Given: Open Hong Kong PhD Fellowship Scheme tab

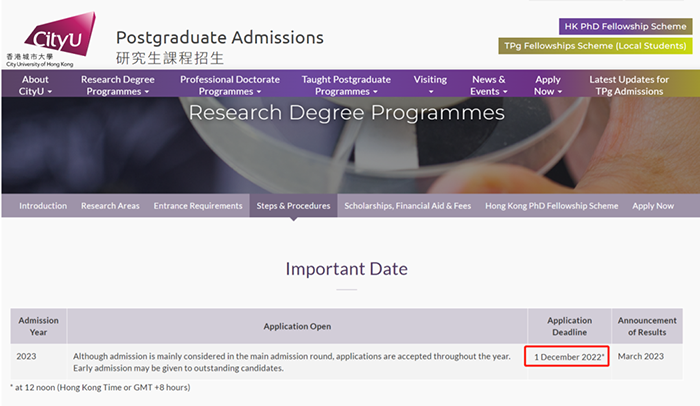Looking at the screenshot, I should (551, 206).
